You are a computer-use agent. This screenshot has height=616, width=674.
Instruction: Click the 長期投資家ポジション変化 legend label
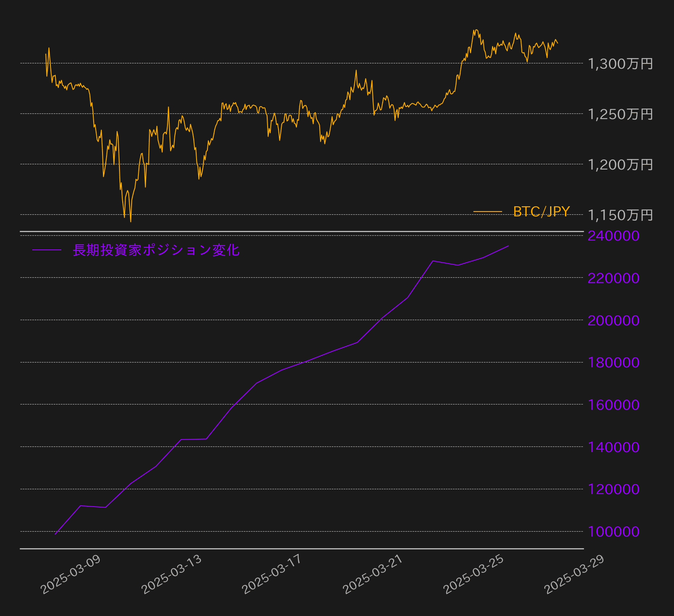(156, 250)
